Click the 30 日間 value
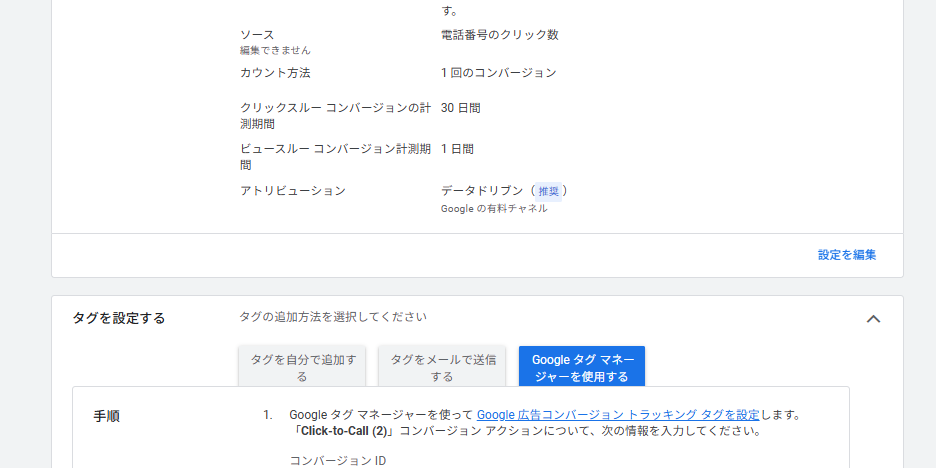This screenshot has height=468, width=936. tap(460, 108)
